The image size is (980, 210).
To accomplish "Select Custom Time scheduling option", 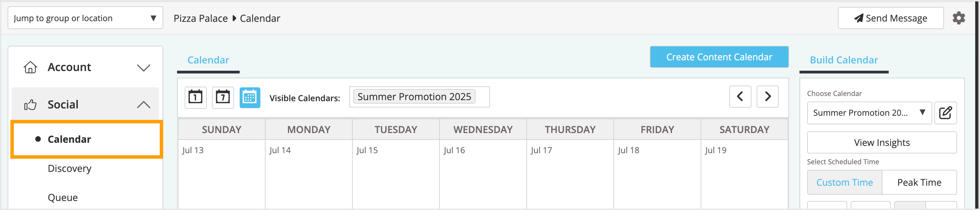I will coord(844,182).
